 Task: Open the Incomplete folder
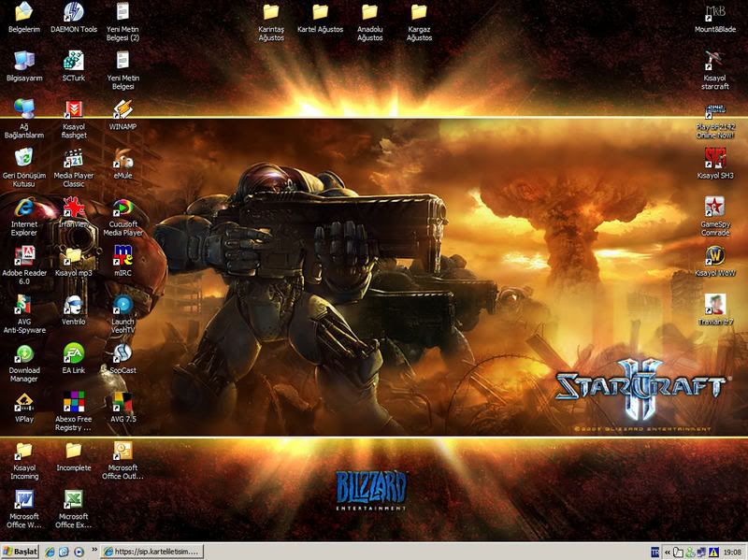[x=74, y=456]
